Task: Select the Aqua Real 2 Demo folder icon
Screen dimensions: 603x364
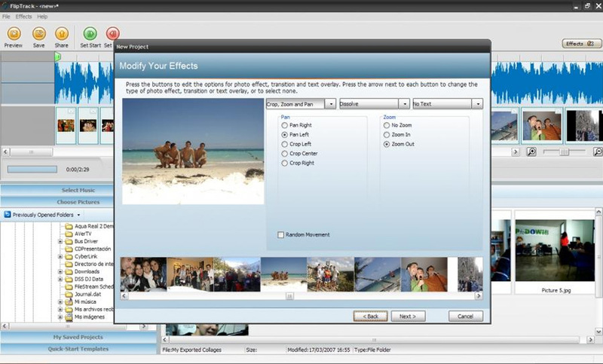Action: [69, 226]
